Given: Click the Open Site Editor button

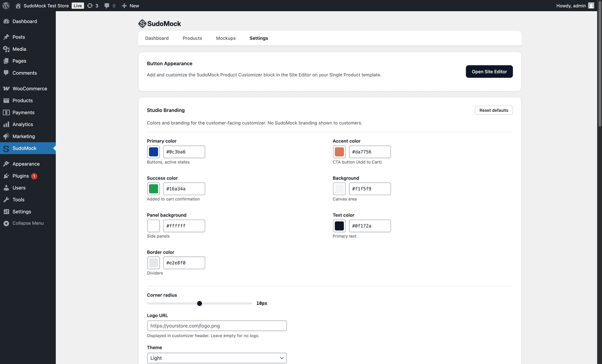Looking at the screenshot, I should [x=489, y=71].
